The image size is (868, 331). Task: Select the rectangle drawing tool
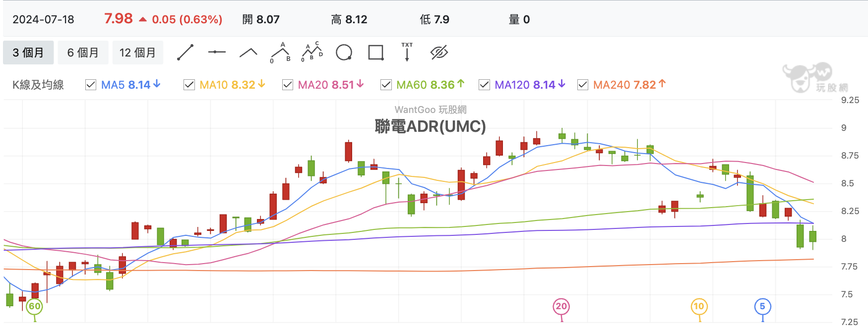click(x=376, y=53)
